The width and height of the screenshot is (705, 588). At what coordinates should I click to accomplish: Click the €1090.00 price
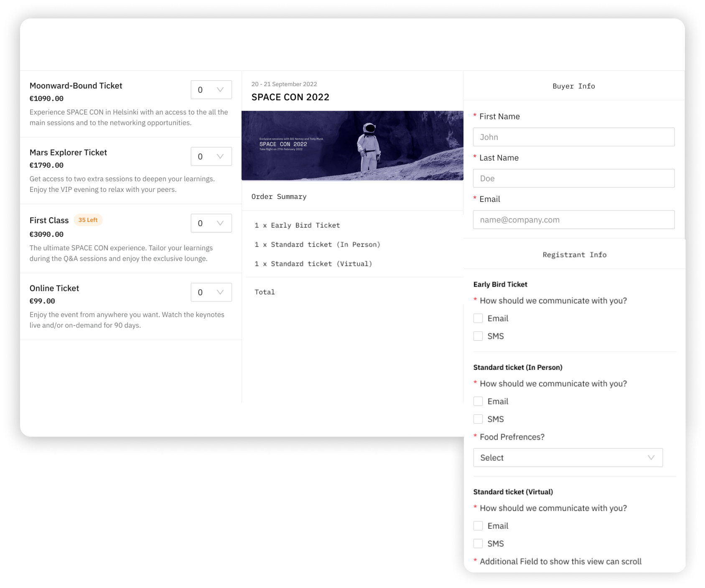[x=46, y=99]
